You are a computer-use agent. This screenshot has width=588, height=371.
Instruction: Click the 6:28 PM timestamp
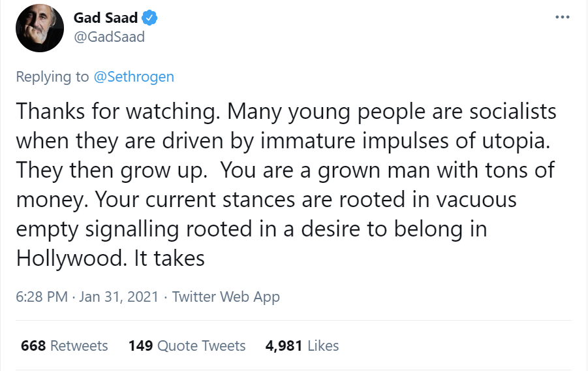[42, 297]
